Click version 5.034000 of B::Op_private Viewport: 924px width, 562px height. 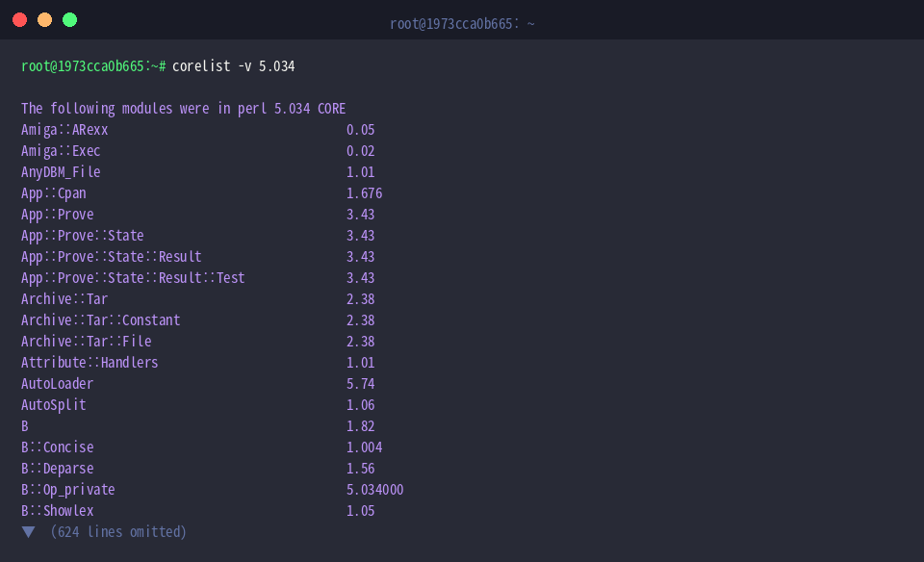pyautogui.click(x=374, y=490)
